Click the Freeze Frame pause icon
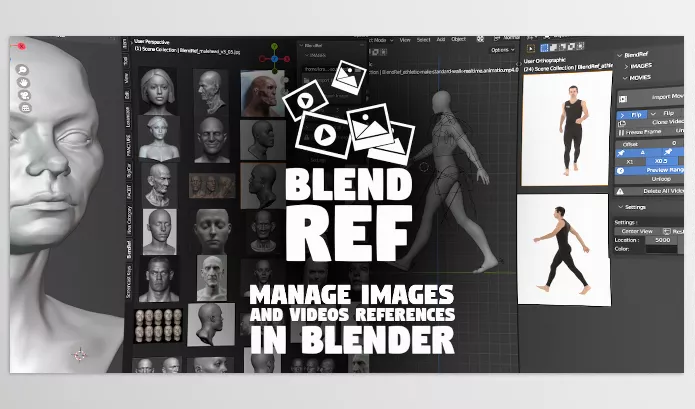This screenshot has height=409, width=695. (x=621, y=132)
